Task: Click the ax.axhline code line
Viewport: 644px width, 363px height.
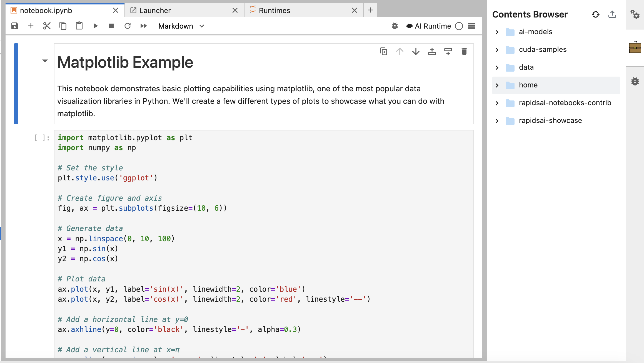Action: [179, 329]
